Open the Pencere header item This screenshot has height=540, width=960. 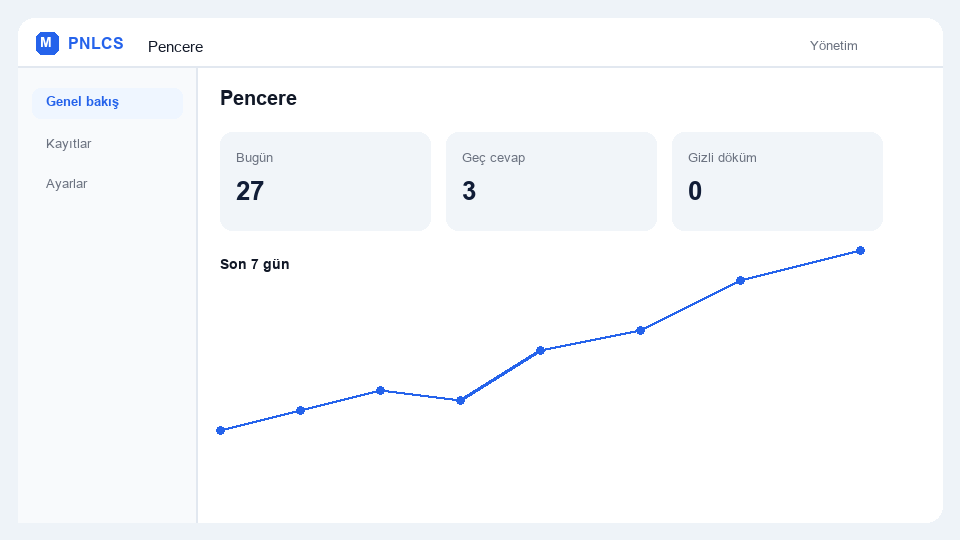click(x=175, y=47)
